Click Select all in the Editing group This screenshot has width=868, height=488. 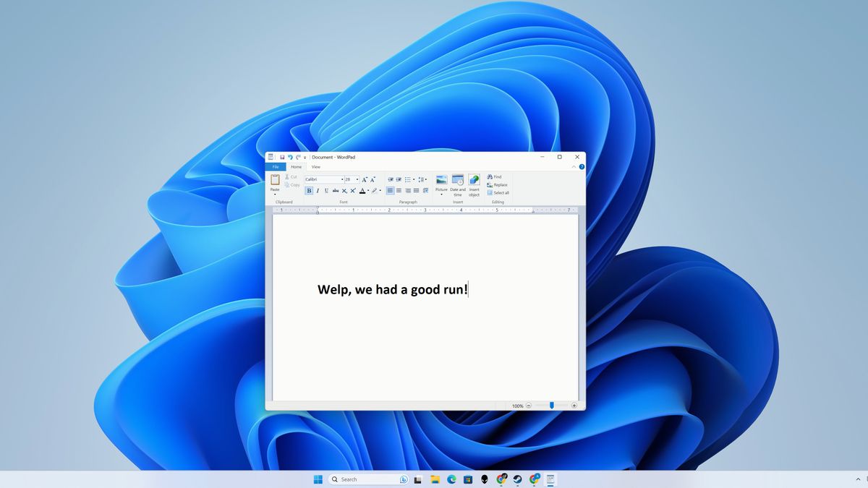click(498, 192)
